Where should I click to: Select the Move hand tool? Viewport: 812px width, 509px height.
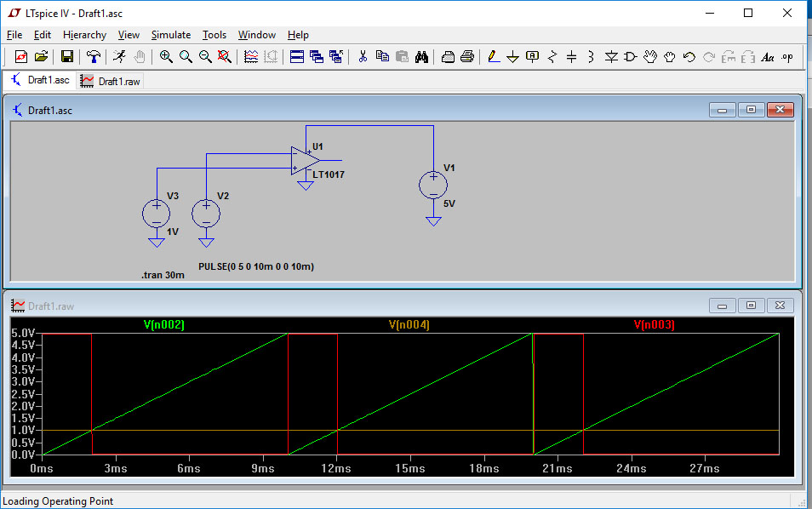[x=650, y=56]
